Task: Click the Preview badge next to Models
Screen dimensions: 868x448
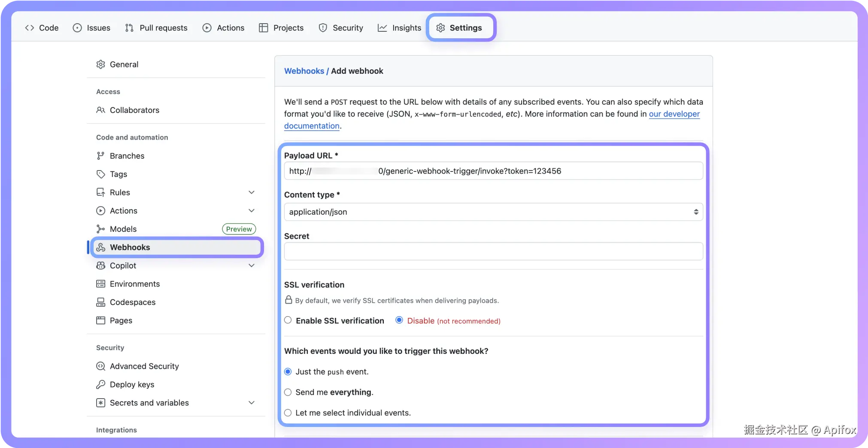Action: [239, 229]
